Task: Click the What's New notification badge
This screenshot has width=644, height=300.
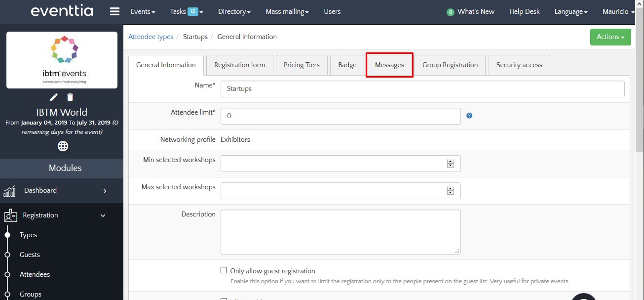Action: click(450, 12)
